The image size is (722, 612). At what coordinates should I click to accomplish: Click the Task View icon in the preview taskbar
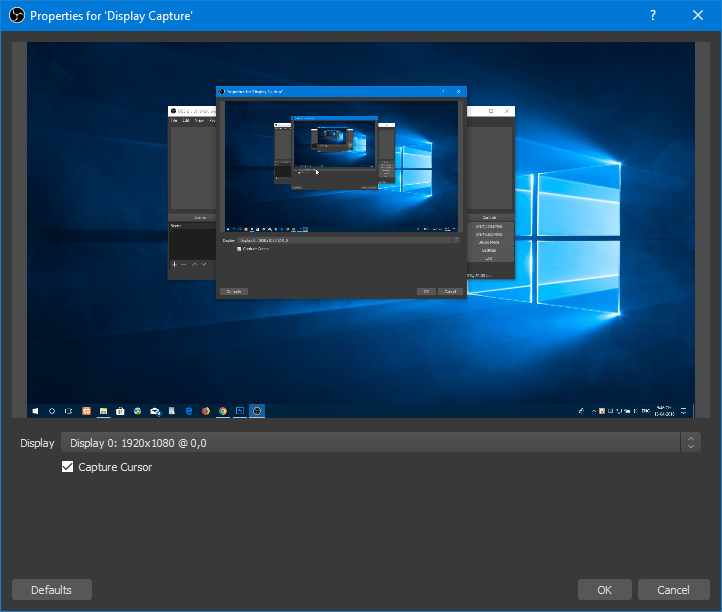tap(68, 410)
